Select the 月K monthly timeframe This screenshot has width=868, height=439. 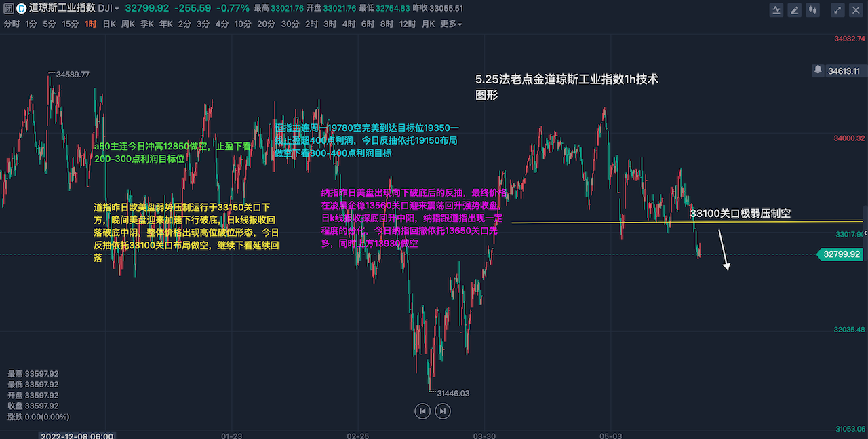(x=428, y=24)
